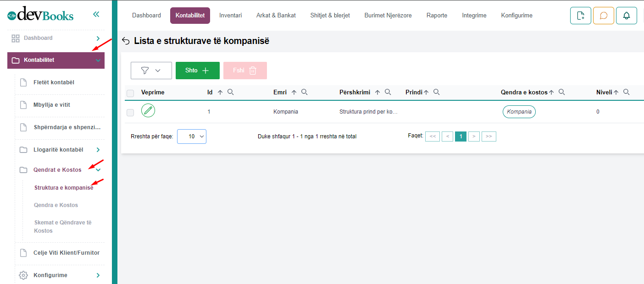Click the search icon in Emri column
The image size is (644, 284).
point(304,92)
